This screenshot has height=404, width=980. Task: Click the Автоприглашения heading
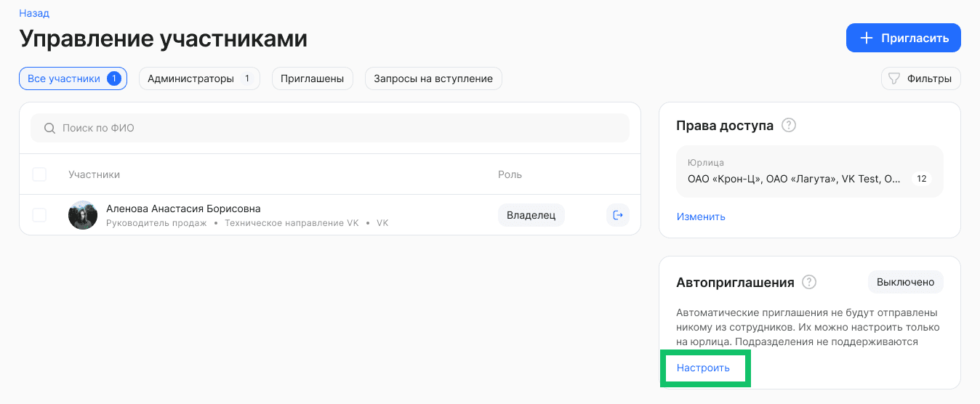735,282
